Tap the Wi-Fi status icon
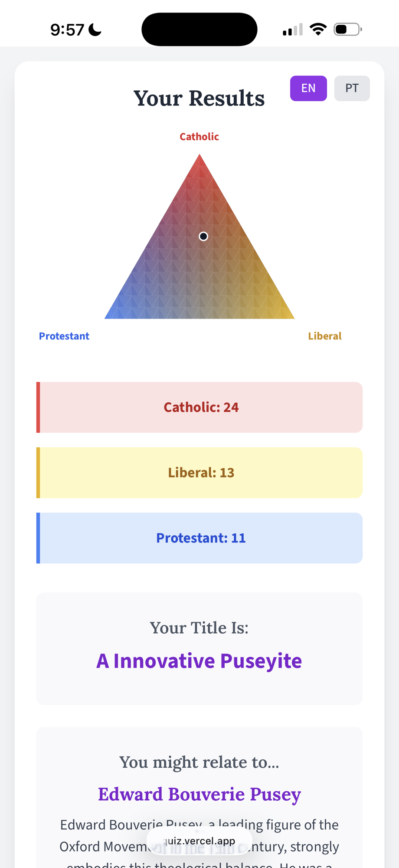Image resolution: width=399 pixels, height=868 pixels. click(318, 30)
